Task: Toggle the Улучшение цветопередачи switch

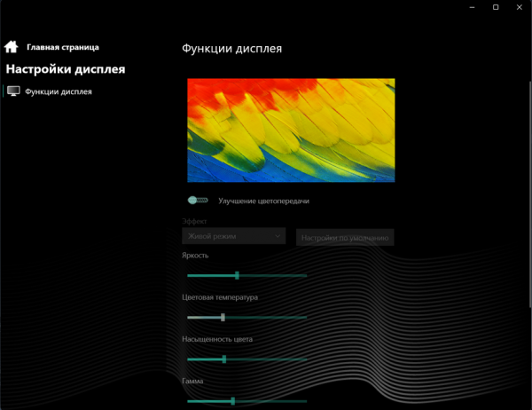Action: point(198,201)
